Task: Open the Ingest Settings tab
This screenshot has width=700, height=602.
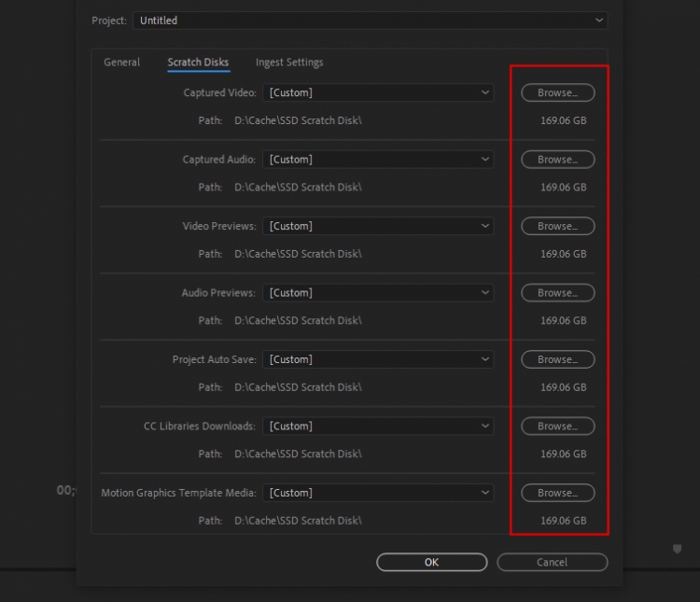Action: 289,63
